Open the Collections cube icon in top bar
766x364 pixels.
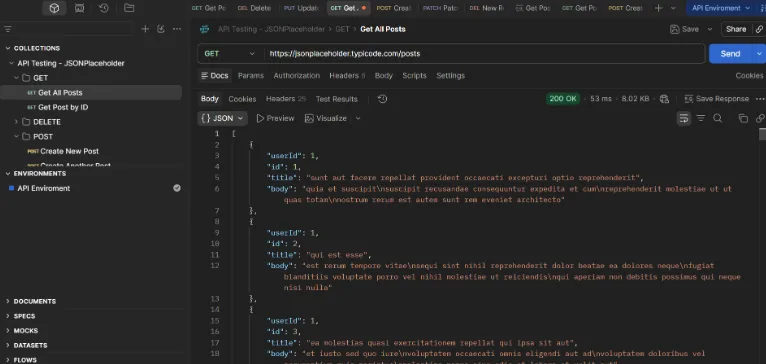[54, 8]
